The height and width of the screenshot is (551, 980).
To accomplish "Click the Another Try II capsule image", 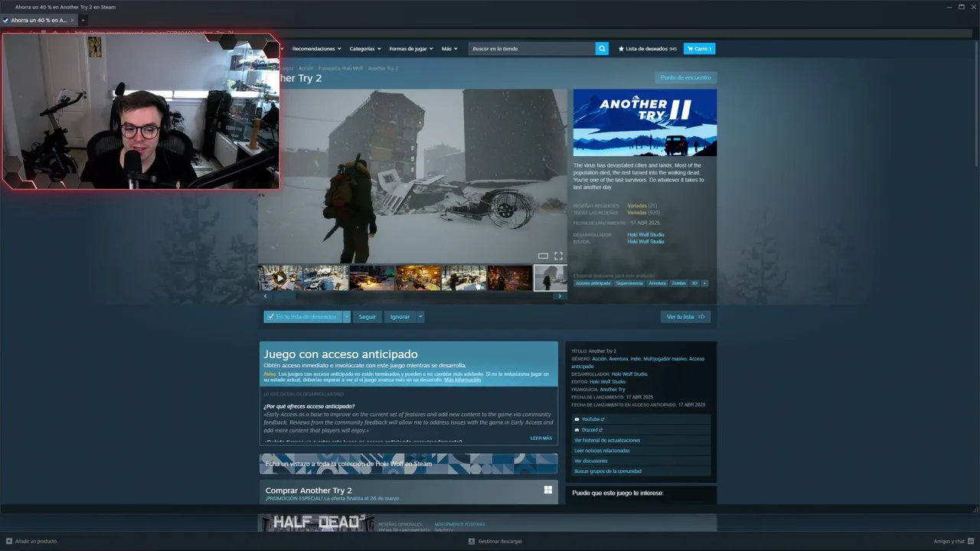I will coord(645,122).
